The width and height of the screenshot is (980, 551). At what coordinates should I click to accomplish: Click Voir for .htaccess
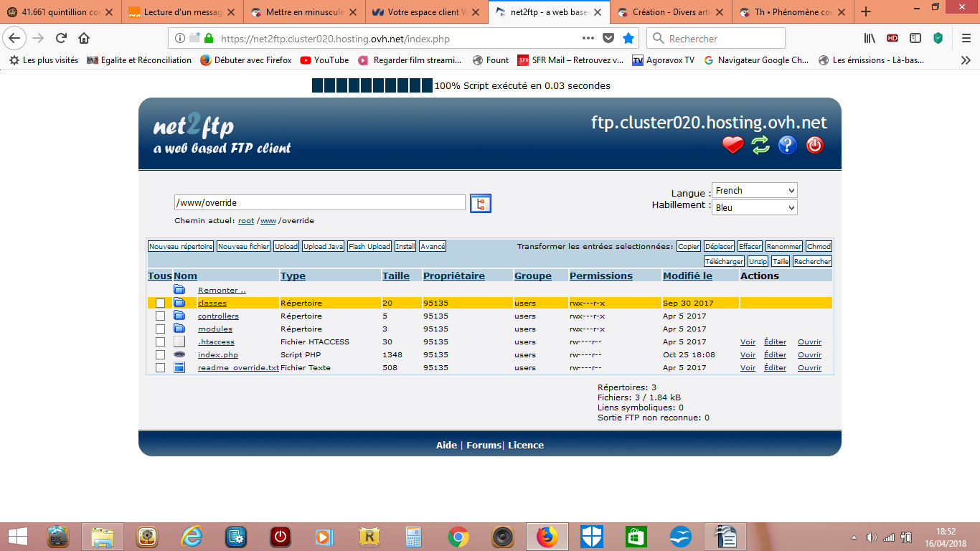748,342
